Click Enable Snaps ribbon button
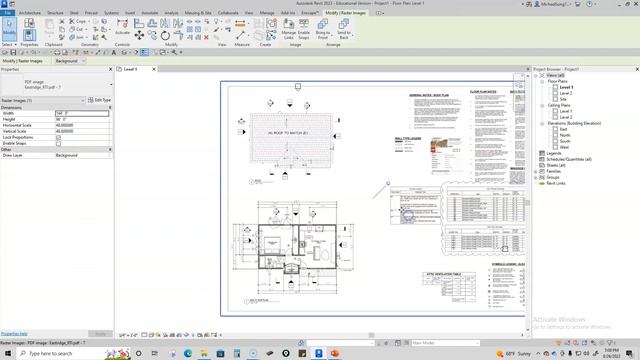This screenshot has height=360, width=640. 304,29
